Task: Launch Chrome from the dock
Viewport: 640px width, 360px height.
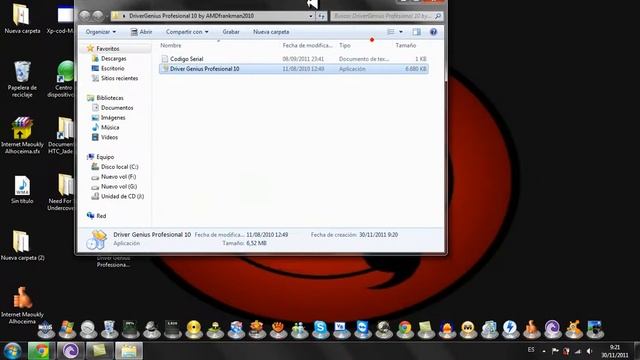Action: click(405, 329)
